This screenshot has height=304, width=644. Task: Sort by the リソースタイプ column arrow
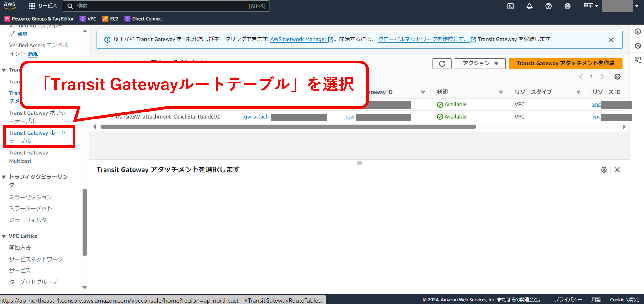578,92
